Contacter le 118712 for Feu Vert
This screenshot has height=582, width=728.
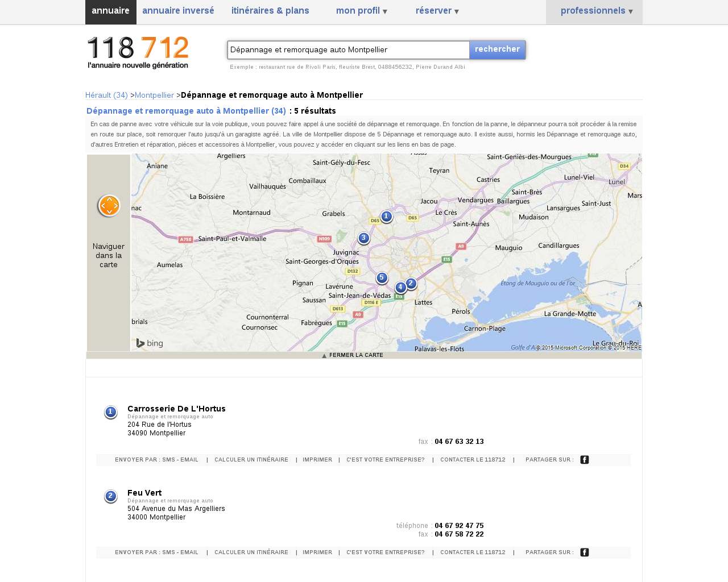click(473, 552)
